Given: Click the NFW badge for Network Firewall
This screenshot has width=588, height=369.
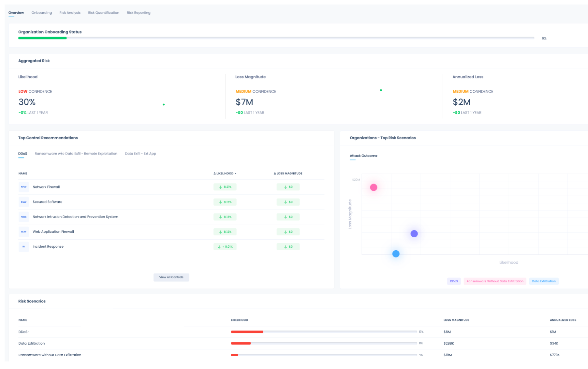Looking at the screenshot, I should [23, 187].
